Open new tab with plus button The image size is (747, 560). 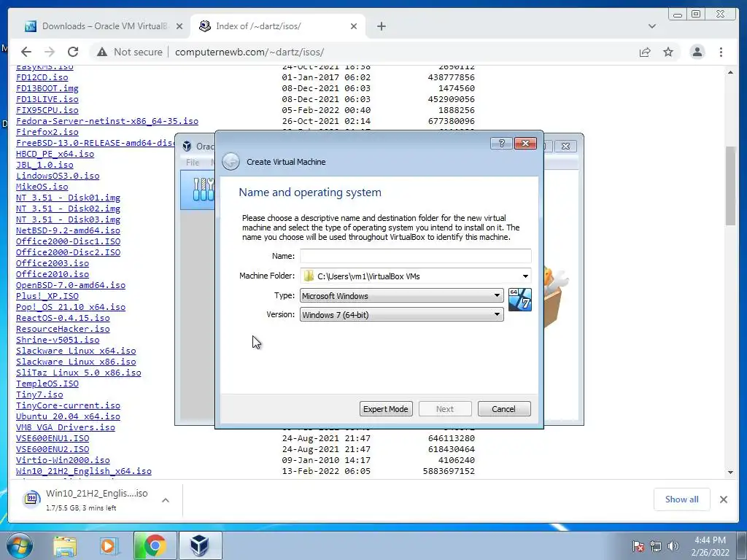click(x=381, y=26)
